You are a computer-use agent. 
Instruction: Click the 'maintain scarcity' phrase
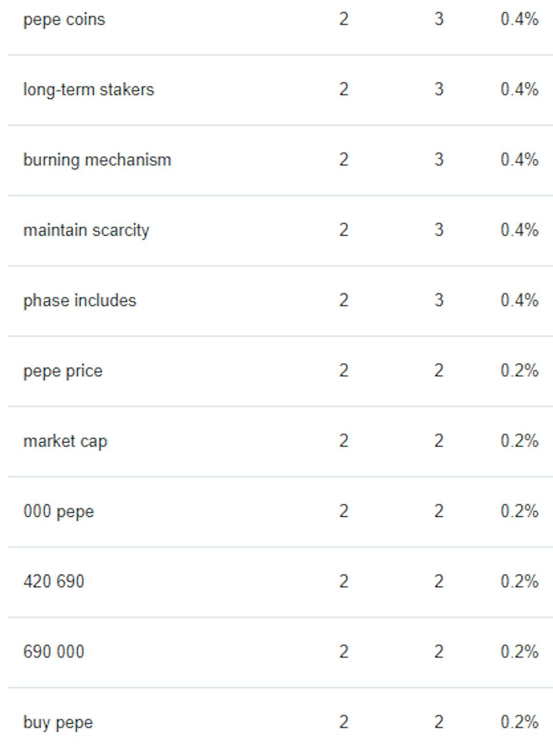(86, 230)
